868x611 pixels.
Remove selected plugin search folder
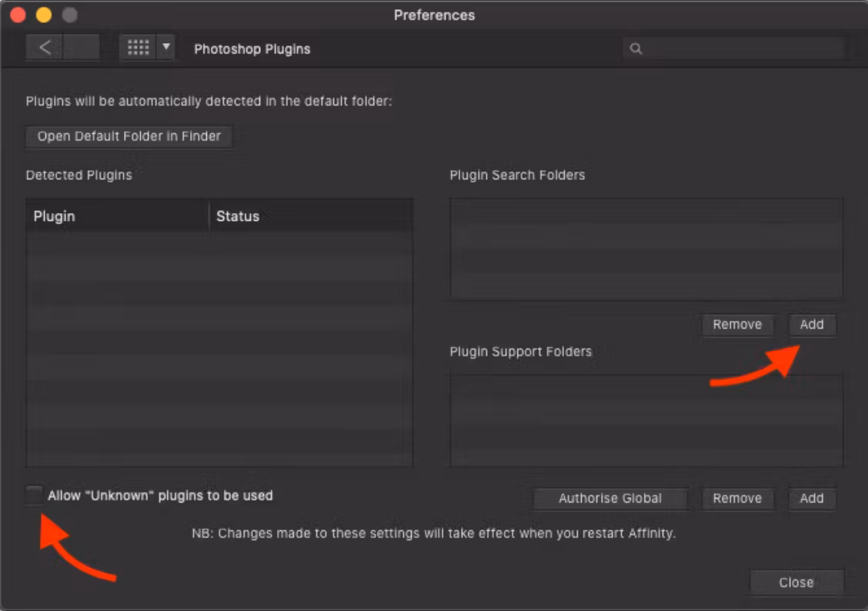point(737,324)
